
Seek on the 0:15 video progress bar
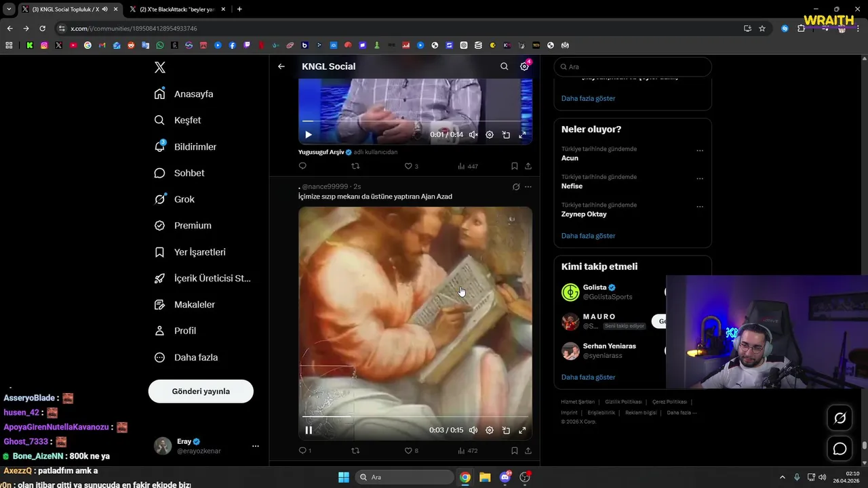[415, 416]
